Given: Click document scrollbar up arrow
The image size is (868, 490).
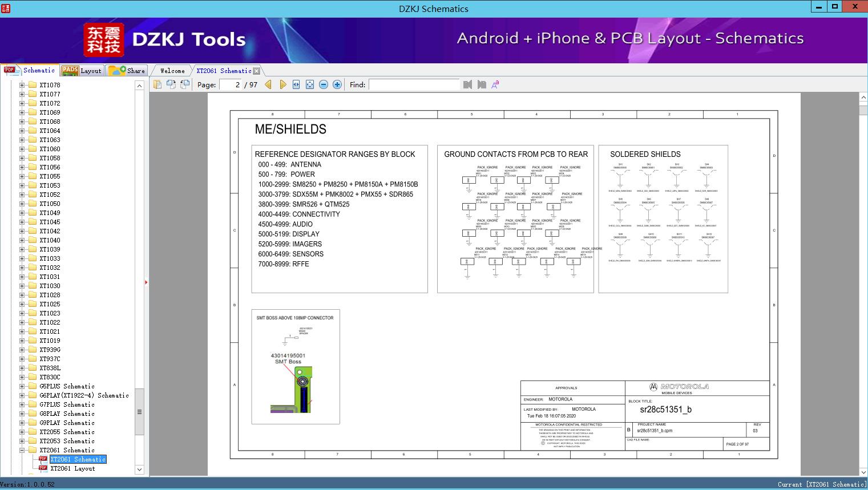Looking at the screenshot, I should point(863,98).
